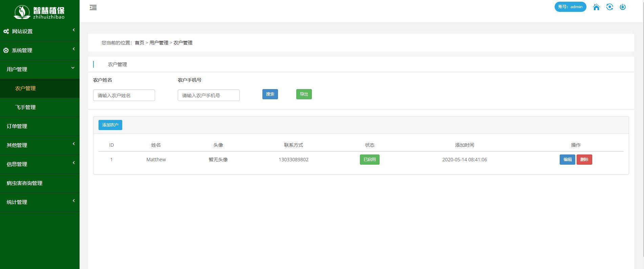Click the 智慧植保 logo
644x269 pixels.
pos(40,12)
